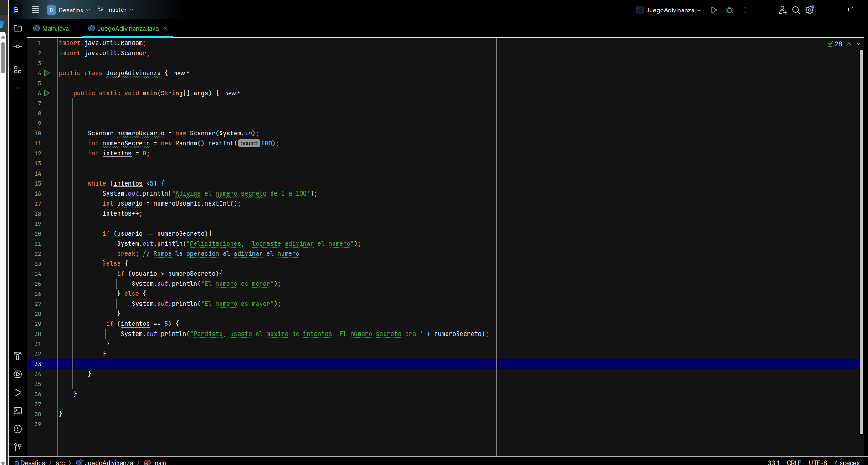Open the Structure tool window
This screenshot has width=868, height=465.
coord(18,70)
